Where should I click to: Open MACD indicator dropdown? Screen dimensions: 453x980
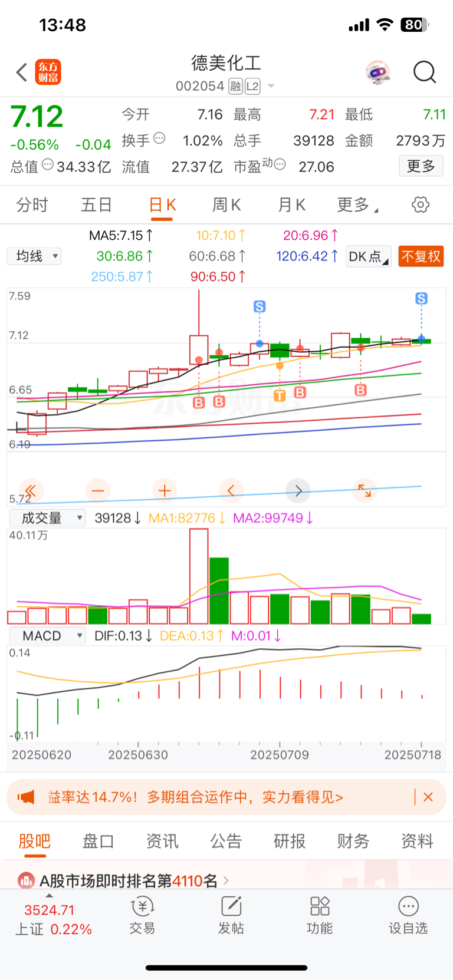(47, 636)
